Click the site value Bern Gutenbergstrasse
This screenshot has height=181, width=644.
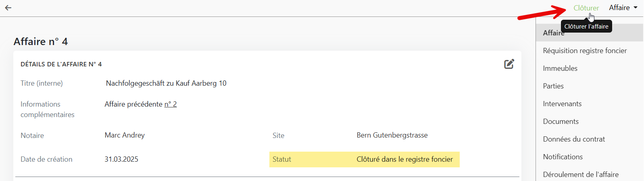[392, 135]
